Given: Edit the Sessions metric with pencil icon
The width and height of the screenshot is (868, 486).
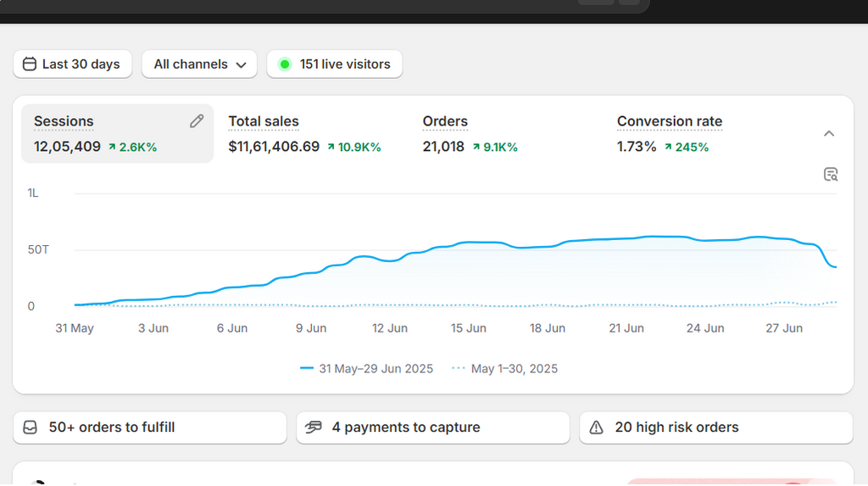Looking at the screenshot, I should pyautogui.click(x=197, y=121).
